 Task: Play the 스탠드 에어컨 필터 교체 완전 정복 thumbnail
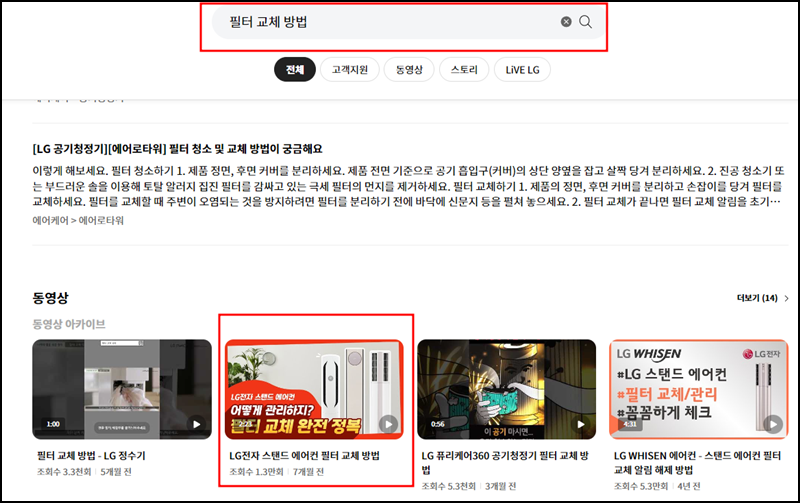(314, 389)
